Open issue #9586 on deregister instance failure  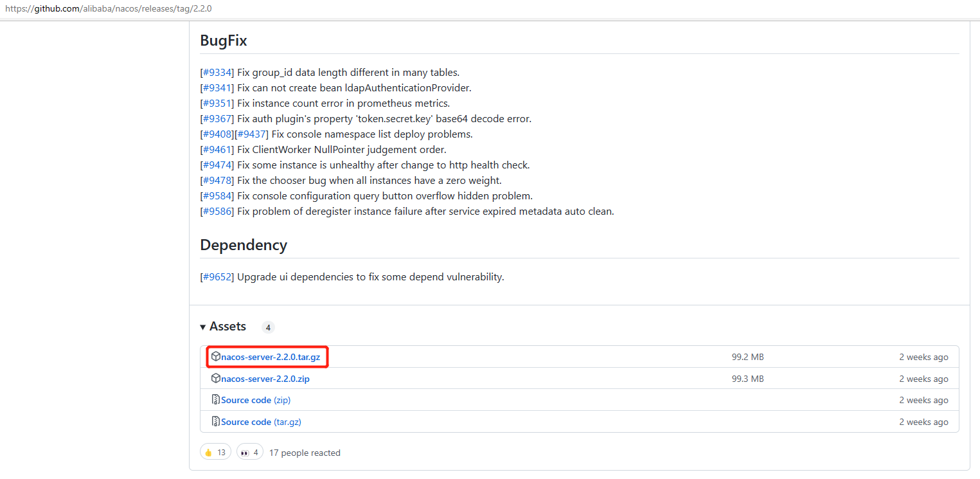point(217,211)
